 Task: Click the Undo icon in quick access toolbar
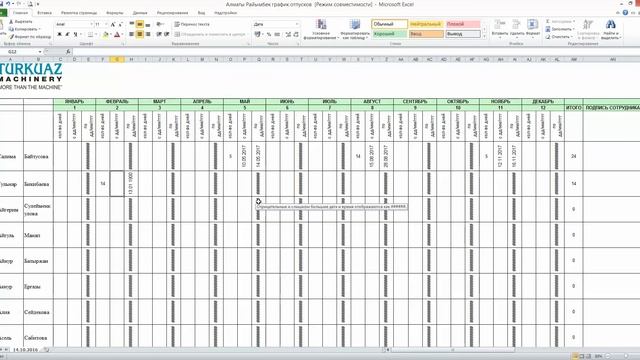pos(8,4)
